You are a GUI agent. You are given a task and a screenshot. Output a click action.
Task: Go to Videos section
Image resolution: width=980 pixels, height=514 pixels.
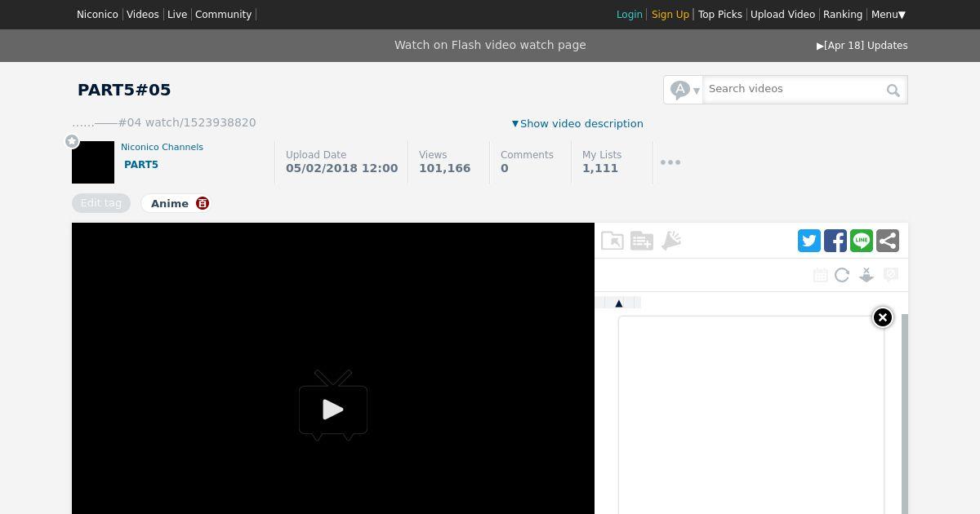(x=143, y=15)
